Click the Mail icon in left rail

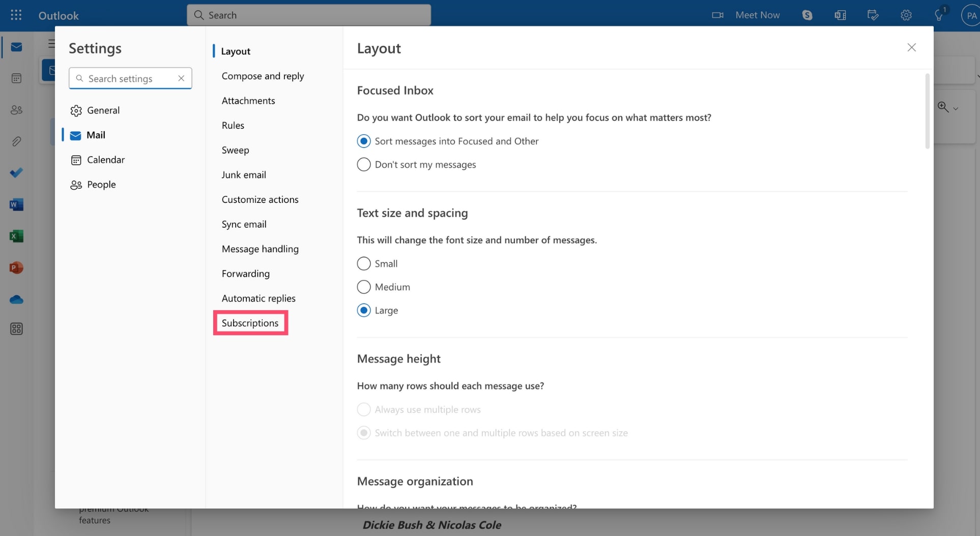[x=16, y=47]
